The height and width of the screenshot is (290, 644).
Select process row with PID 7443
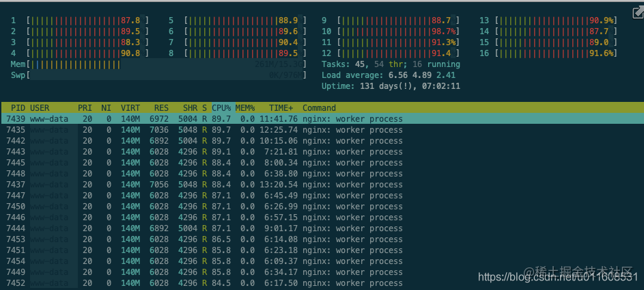322,152
